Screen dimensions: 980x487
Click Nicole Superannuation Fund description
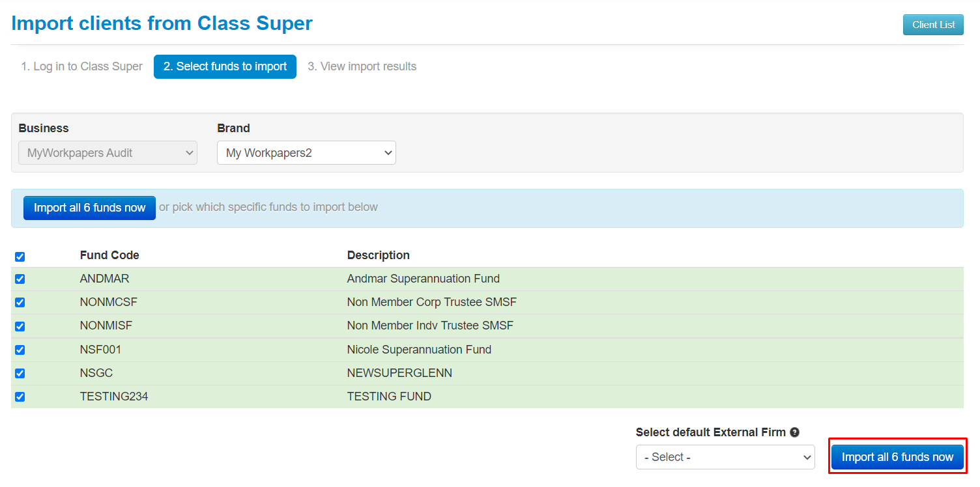(x=419, y=350)
